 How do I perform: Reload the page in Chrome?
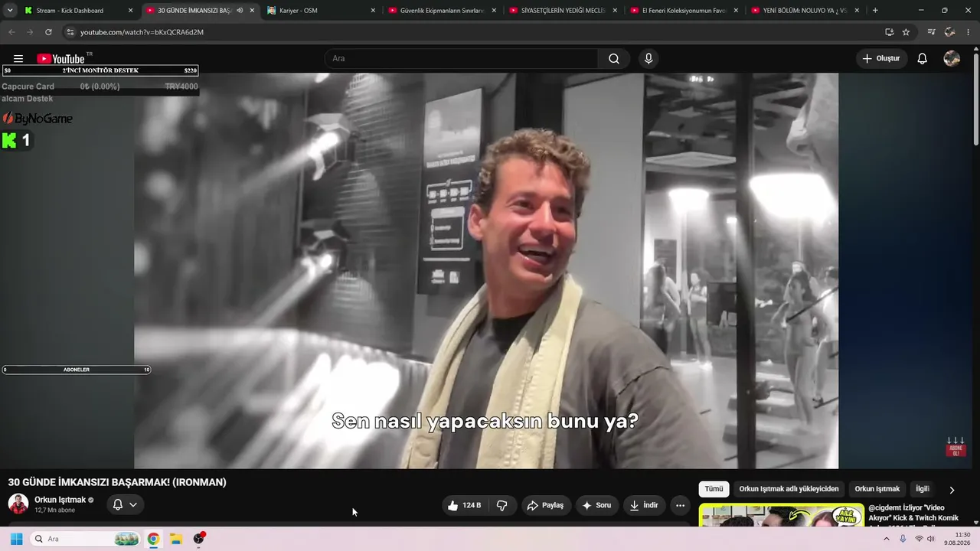48,32
